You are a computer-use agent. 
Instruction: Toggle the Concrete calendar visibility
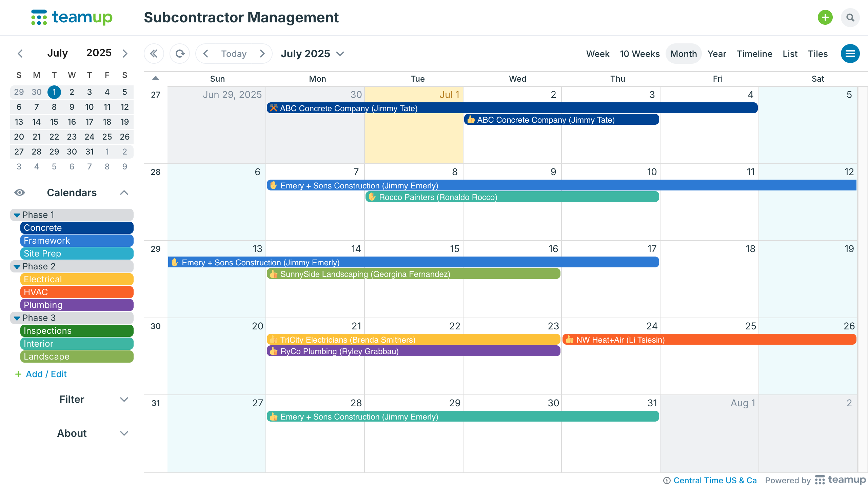pyautogui.click(x=77, y=228)
